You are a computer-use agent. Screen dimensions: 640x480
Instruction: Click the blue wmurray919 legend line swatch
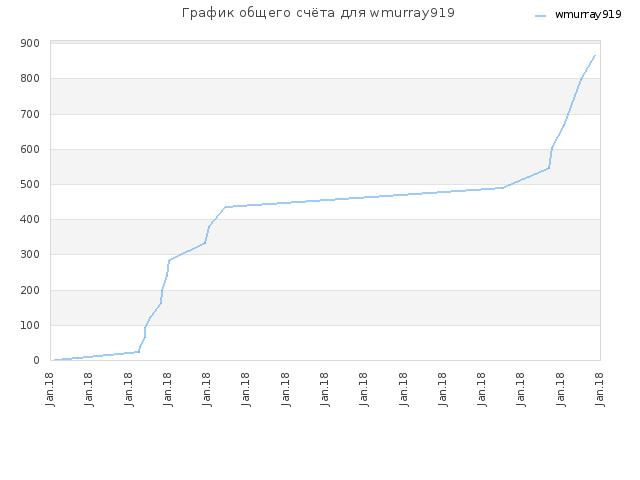[540, 16]
